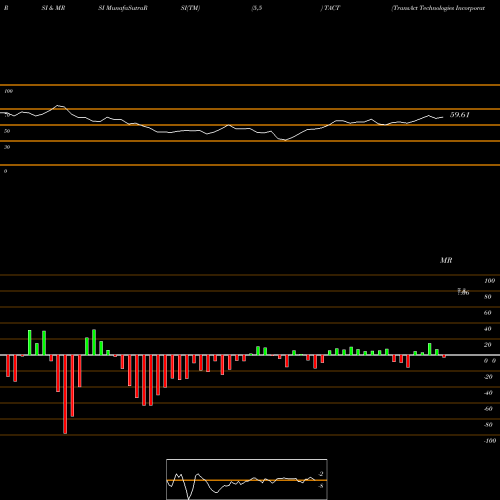
Task: Click the -80 label on MR axis
Action: (488, 425)
